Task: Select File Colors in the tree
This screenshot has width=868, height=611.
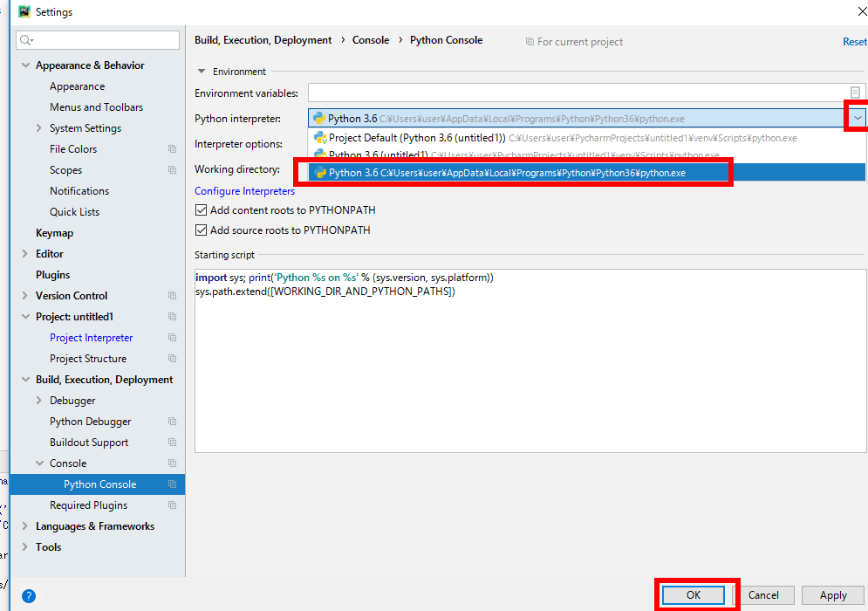Action: [73, 149]
